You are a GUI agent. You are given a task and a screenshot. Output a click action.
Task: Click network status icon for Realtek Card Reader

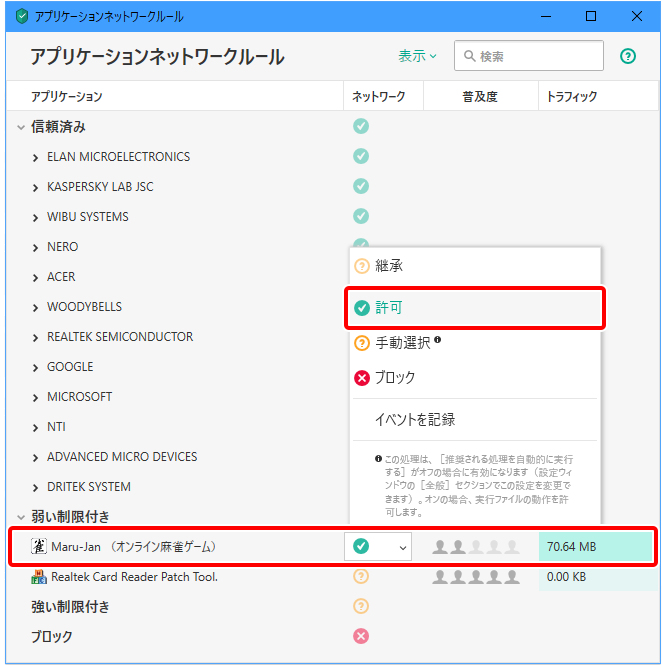click(x=361, y=576)
